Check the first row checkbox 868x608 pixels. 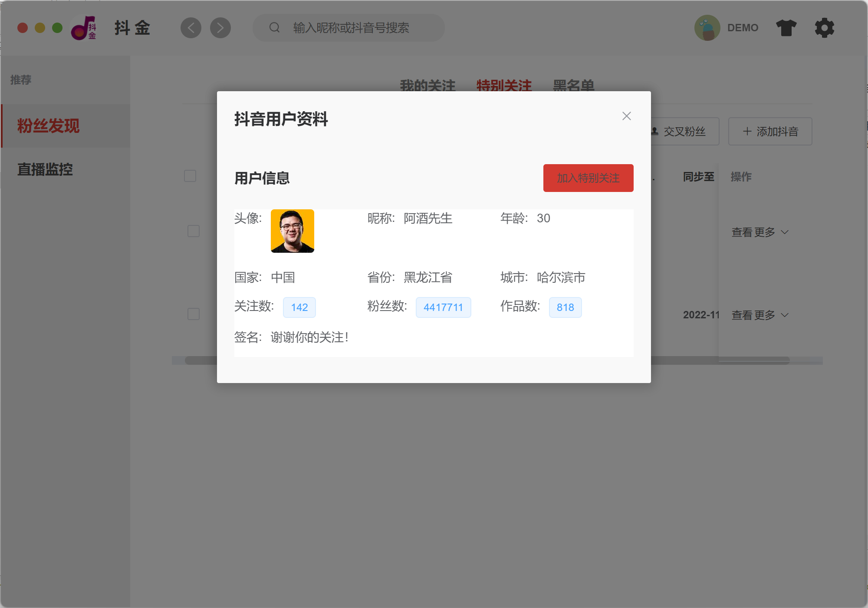tap(194, 231)
